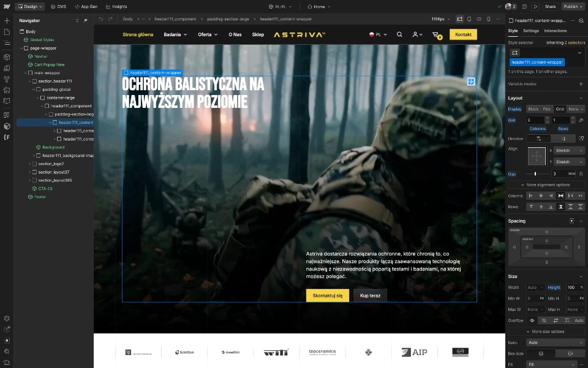Open grid settings wrench icon
Image resolution: width=588 pixels, height=368 pixels.
click(581, 120)
